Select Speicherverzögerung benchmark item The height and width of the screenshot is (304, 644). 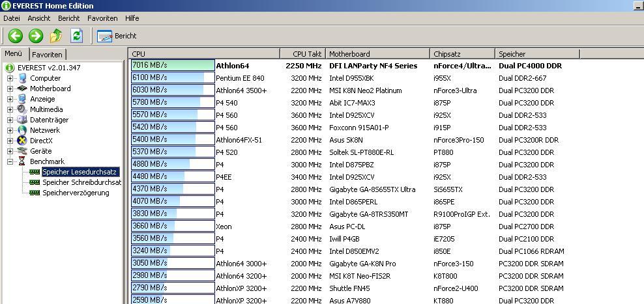76,193
